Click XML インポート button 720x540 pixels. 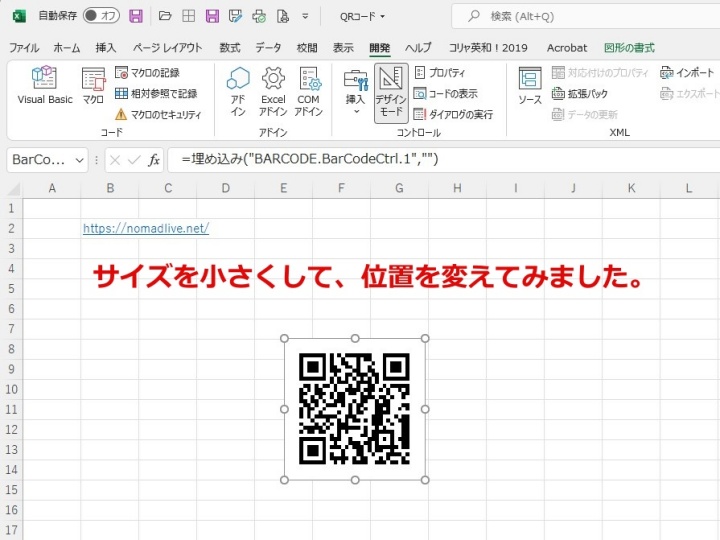coord(687,73)
